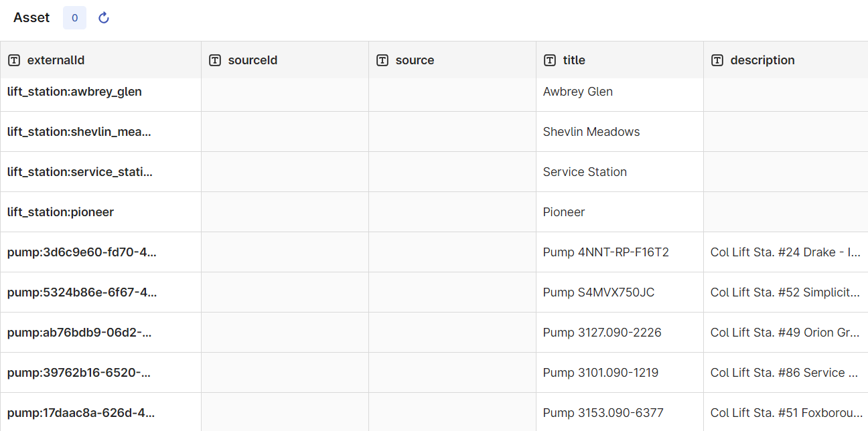Select the Pump 4NNT-RP-F16T2 title cell

(x=620, y=252)
